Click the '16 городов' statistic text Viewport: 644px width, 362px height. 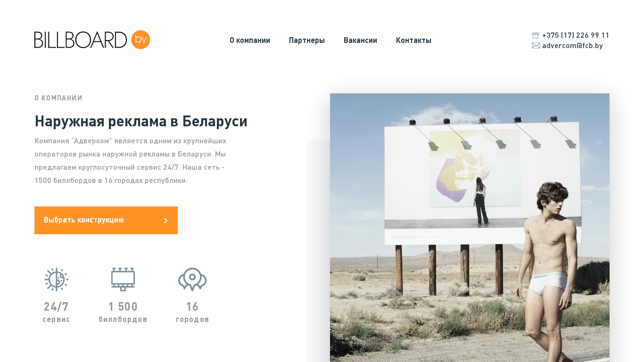[192, 313]
